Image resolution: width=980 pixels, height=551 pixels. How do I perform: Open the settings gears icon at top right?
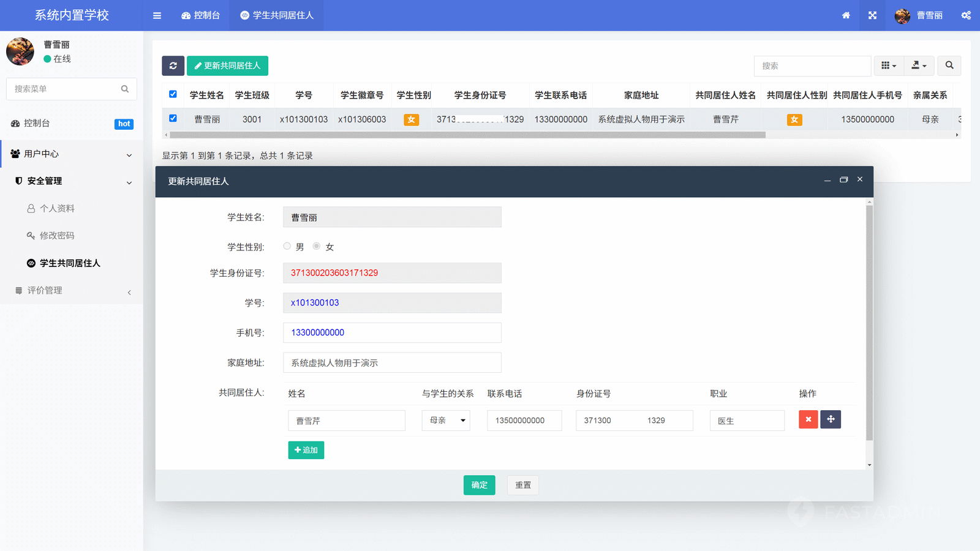pyautogui.click(x=966, y=15)
